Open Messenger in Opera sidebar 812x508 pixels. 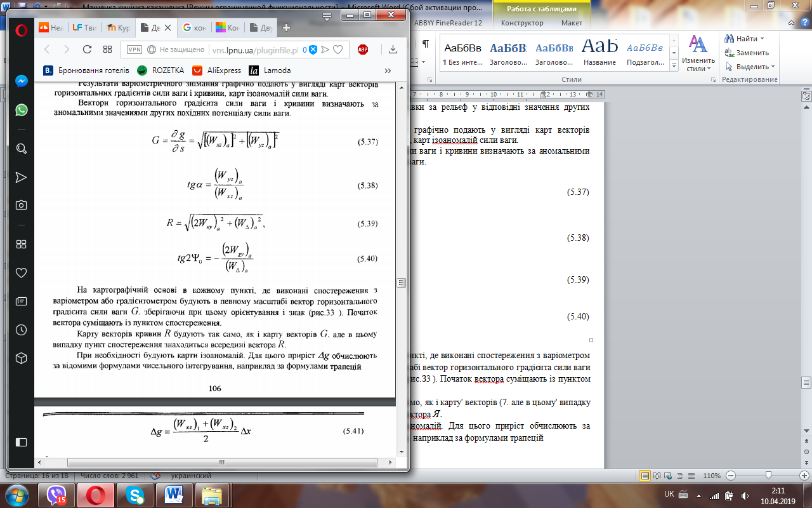[x=21, y=81]
